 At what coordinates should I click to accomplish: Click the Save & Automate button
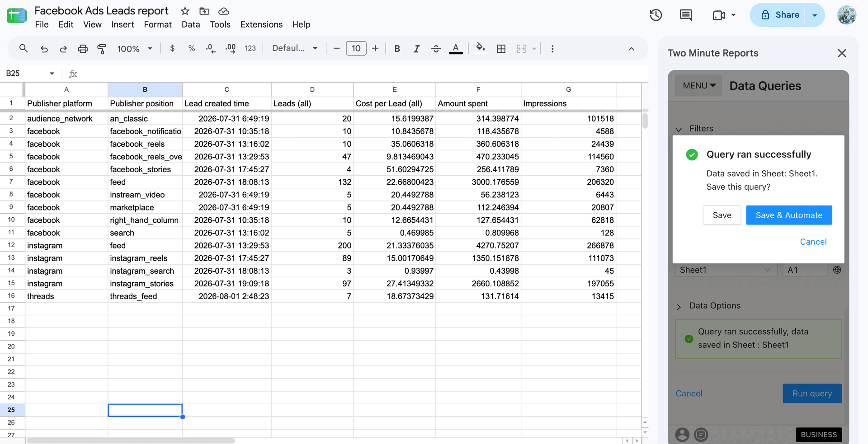pos(789,215)
